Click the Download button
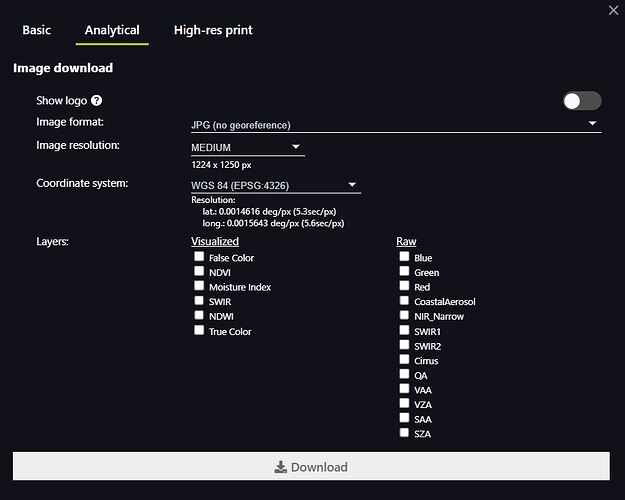This screenshot has width=625, height=500. (x=311, y=466)
